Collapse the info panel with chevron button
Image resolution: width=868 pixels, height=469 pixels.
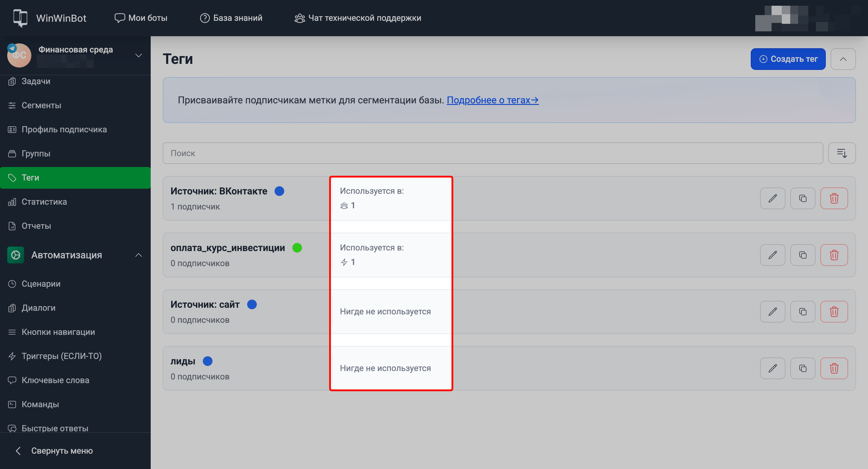(843, 59)
